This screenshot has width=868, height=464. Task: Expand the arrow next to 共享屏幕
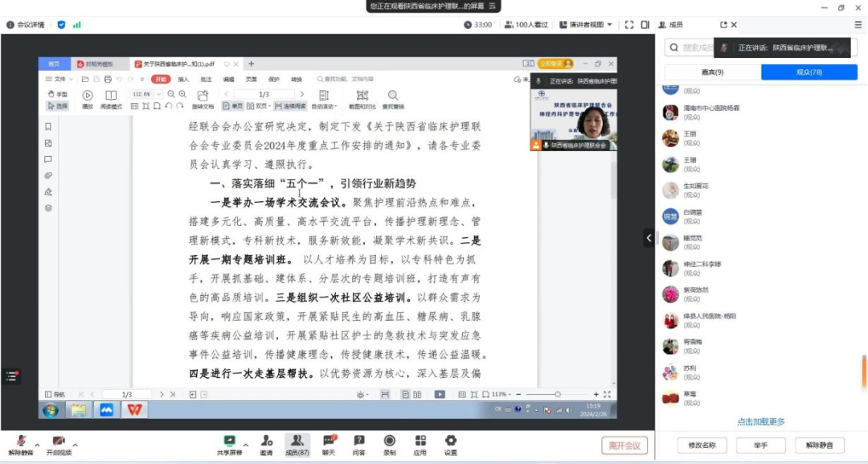246,445
